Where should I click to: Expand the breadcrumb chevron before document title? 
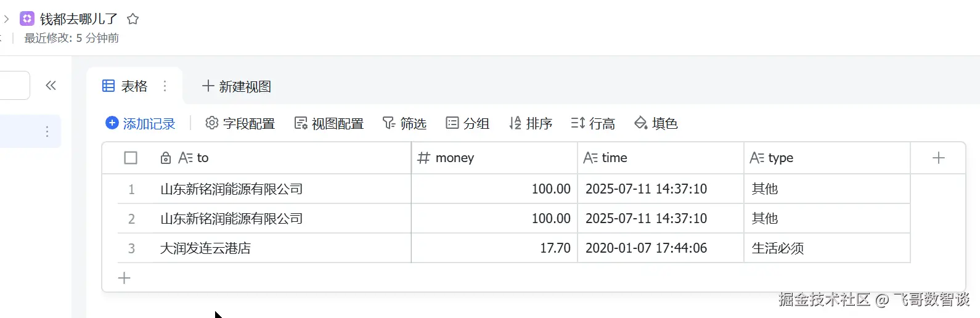[x=6, y=19]
